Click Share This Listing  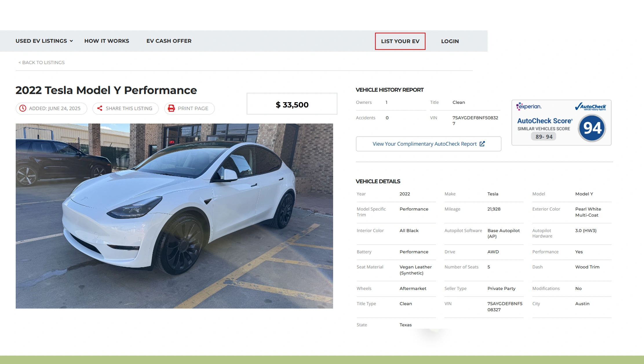click(x=125, y=108)
